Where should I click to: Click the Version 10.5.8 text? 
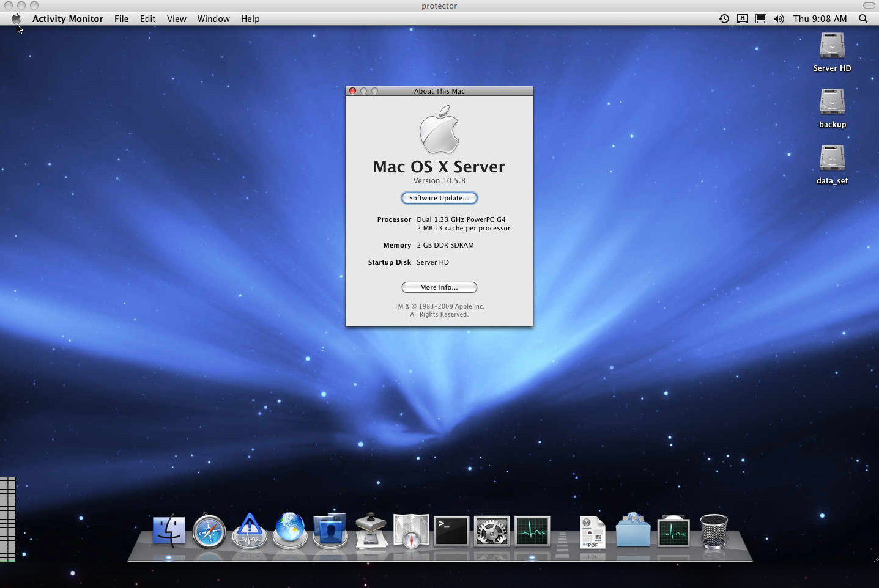439,181
